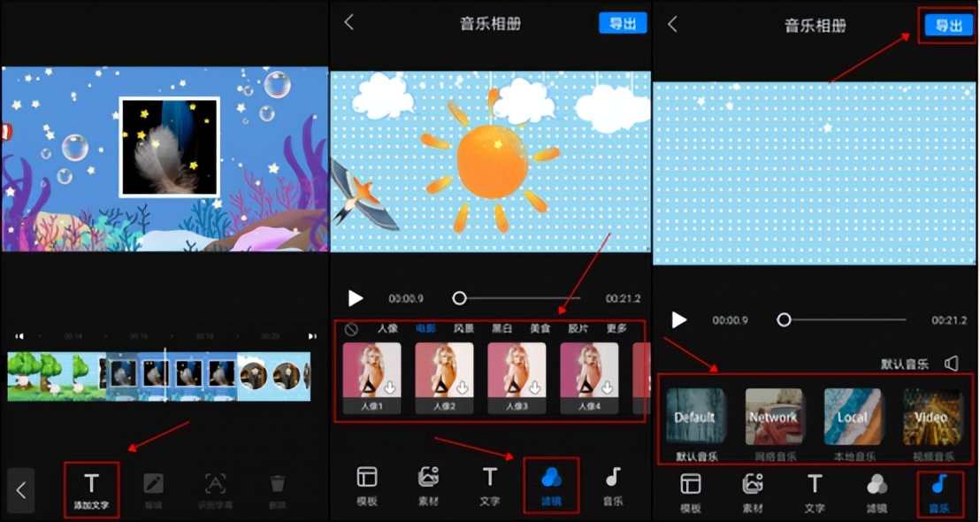Open 识别字幕 (recognize subtitles) icon

click(215, 482)
